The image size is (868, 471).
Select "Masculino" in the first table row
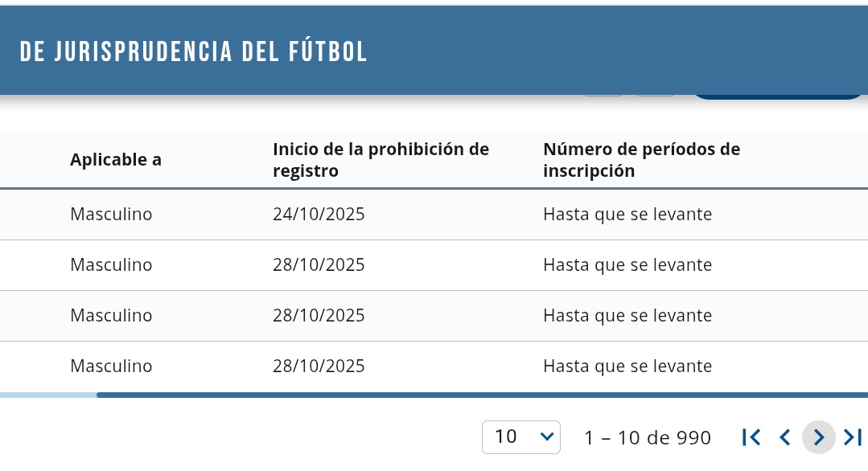[x=111, y=215]
